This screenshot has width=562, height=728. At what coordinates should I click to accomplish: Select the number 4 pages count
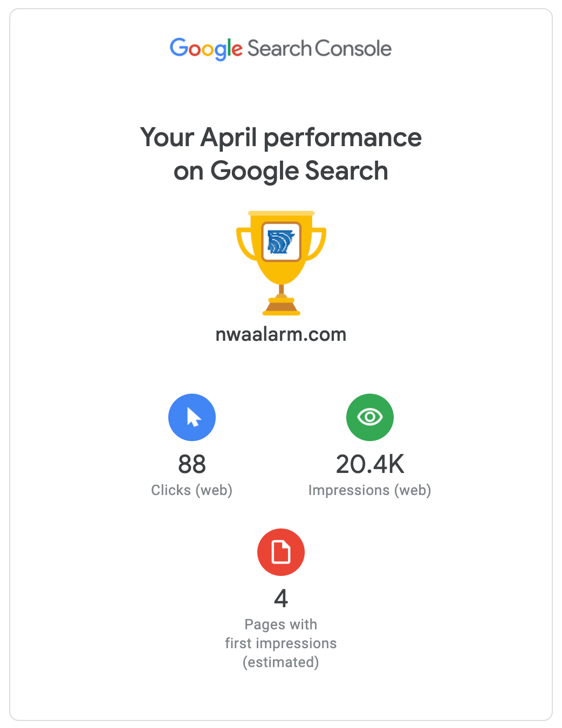[x=281, y=599]
